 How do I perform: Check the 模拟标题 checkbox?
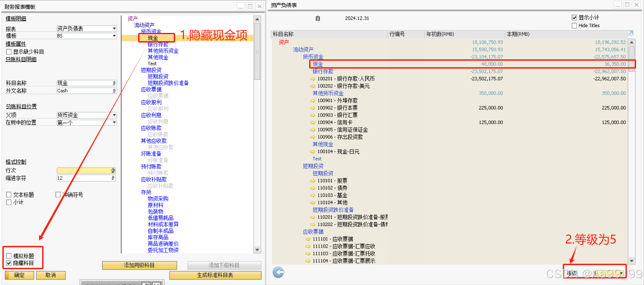click(9, 256)
